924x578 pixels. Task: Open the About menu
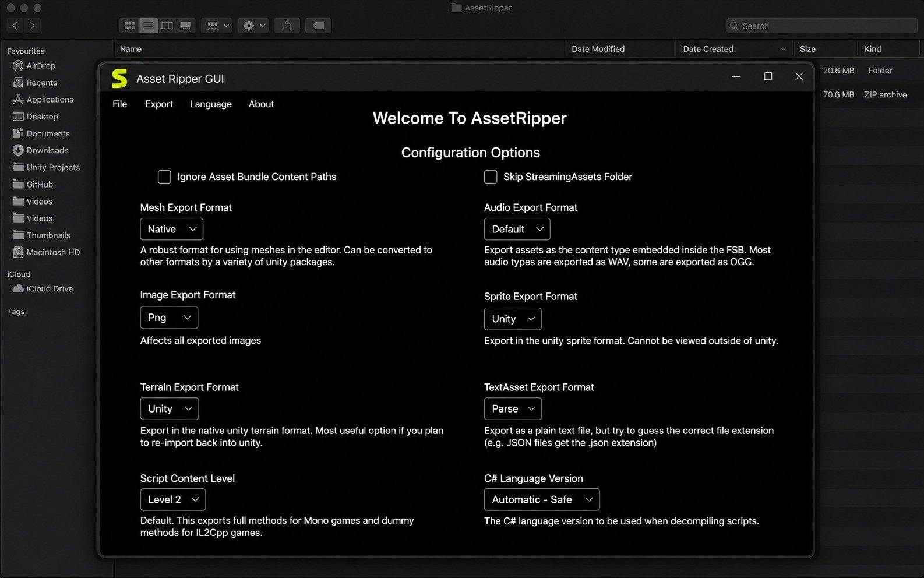[x=262, y=104]
